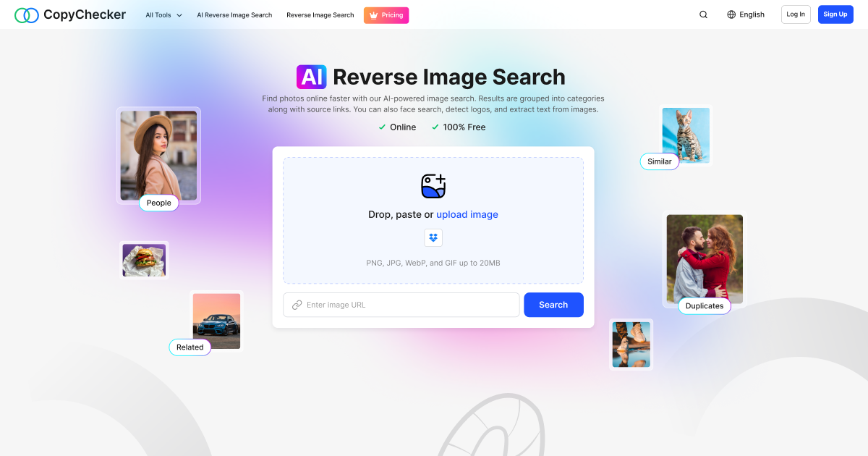Click the upload image link
This screenshot has height=456, width=868.
[467, 214]
